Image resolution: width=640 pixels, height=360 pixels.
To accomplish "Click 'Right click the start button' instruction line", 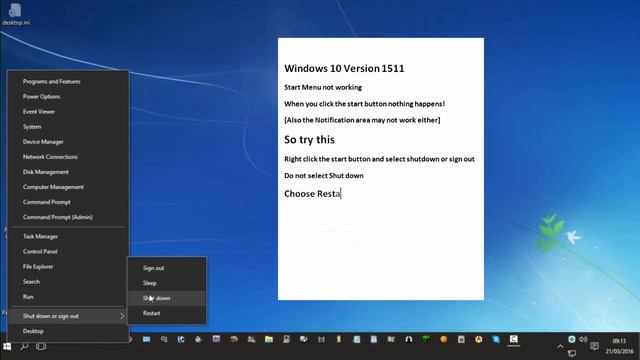I will pos(379,159).
